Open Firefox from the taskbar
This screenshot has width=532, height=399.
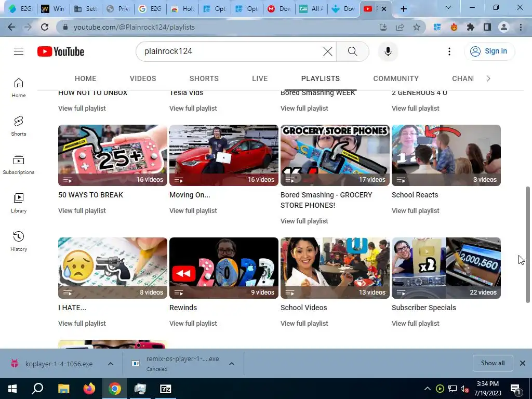(89, 389)
